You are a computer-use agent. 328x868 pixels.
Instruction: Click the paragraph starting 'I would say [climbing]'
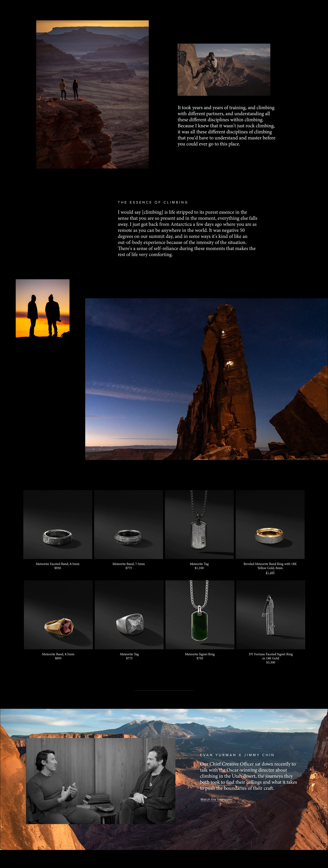[x=187, y=233]
